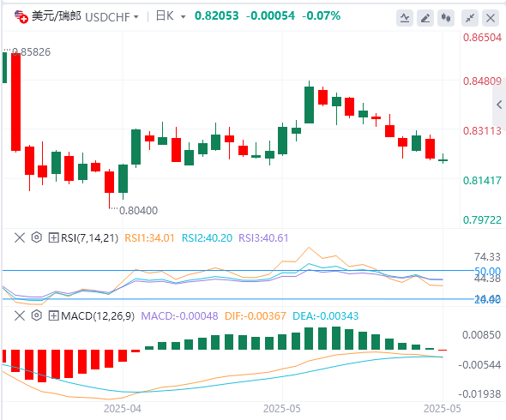Image resolution: width=506 pixels, height=420 pixels.
Task: Click the MACD(12,26,9) label
Action: click(98, 315)
